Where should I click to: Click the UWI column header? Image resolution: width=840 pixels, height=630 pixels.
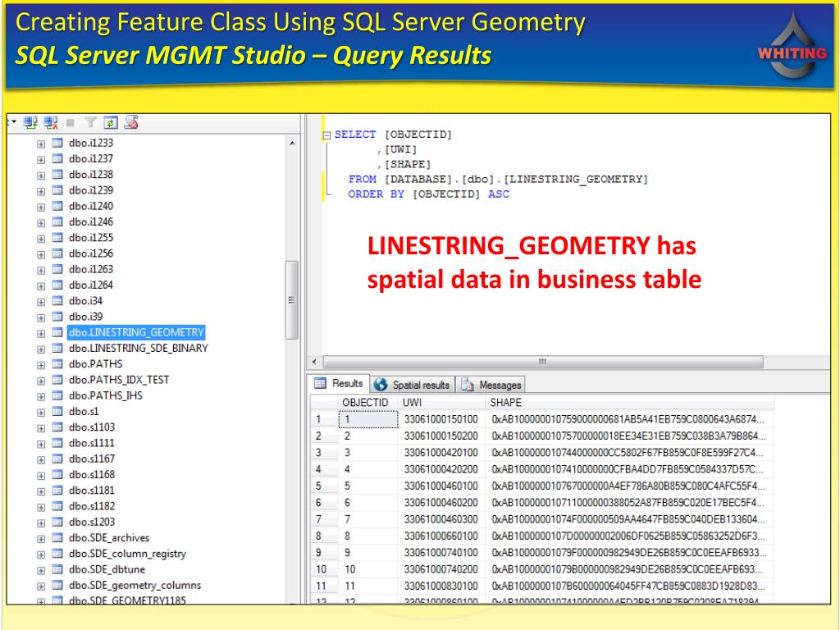(x=441, y=403)
